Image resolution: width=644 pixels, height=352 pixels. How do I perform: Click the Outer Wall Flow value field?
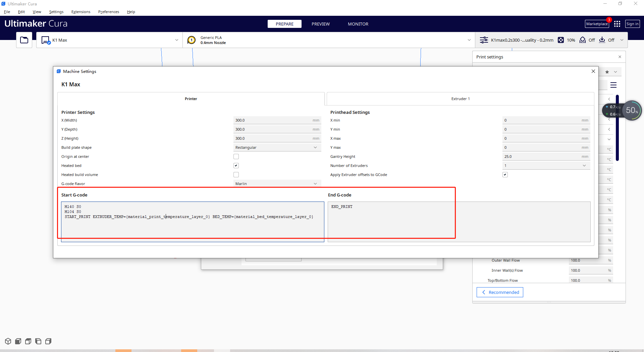pos(591,260)
